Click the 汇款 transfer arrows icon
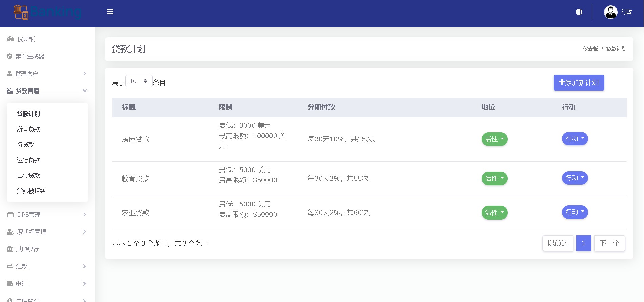This screenshot has width=644, height=302. [x=9, y=266]
